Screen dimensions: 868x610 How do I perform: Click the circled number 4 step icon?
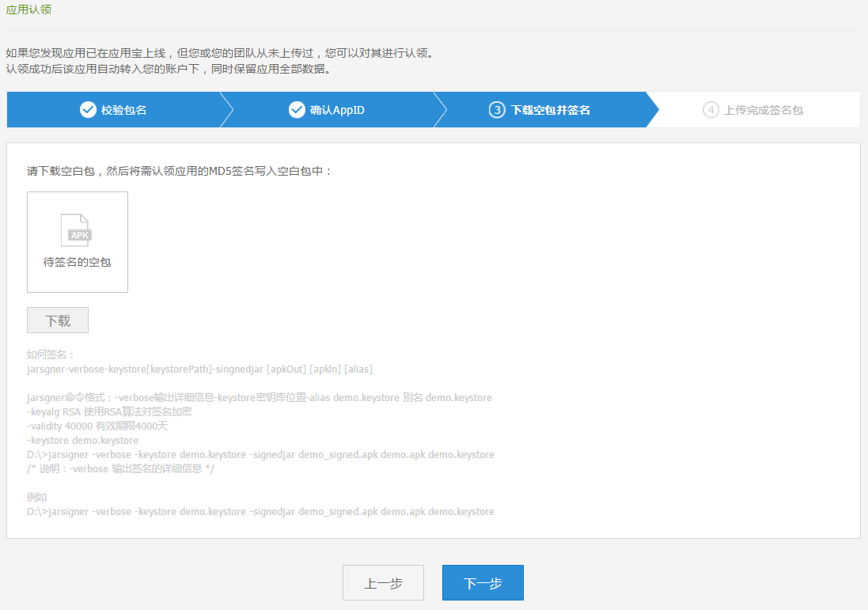[711, 110]
